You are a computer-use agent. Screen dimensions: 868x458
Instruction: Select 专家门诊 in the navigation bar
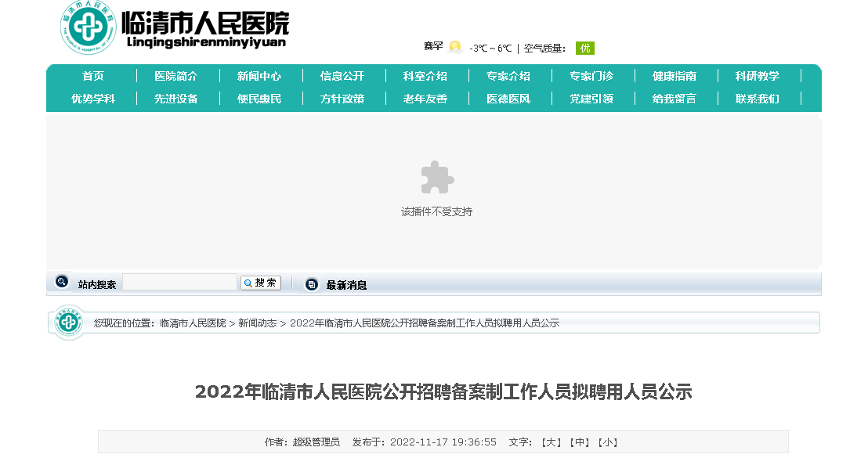(591, 76)
